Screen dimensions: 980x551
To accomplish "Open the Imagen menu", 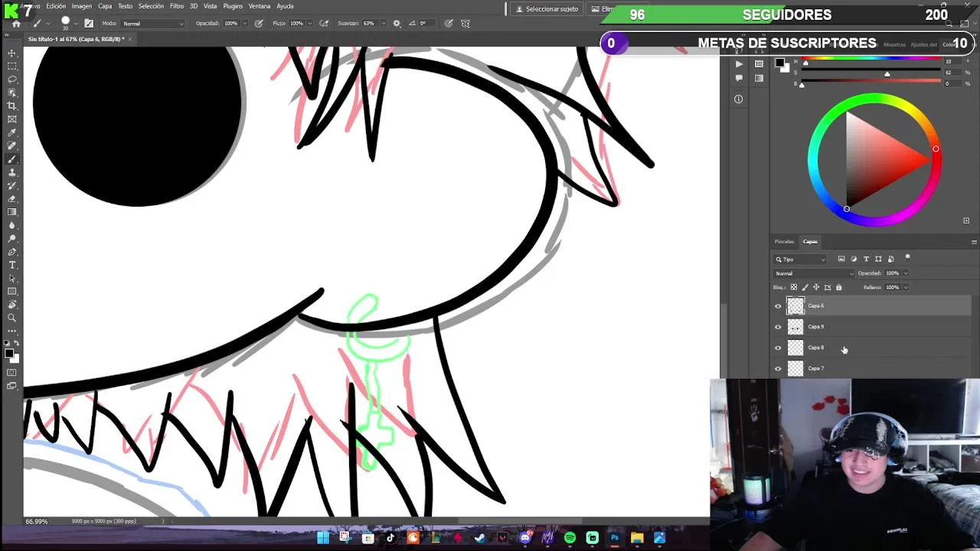I will tap(82, 6).
